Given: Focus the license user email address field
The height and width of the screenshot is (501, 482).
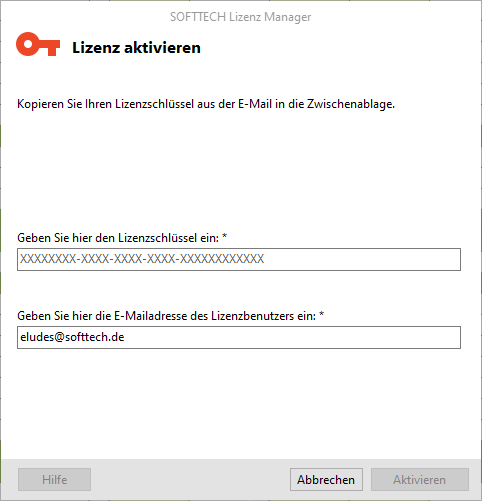Looking at the screenshot, I should coord(239,337).
